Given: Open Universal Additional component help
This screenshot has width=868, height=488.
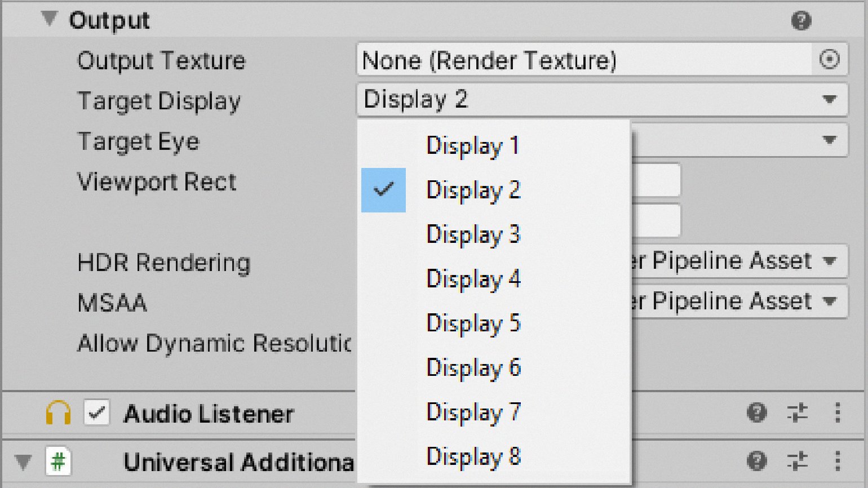Looking at the screenshot, I should coord(756,462).
